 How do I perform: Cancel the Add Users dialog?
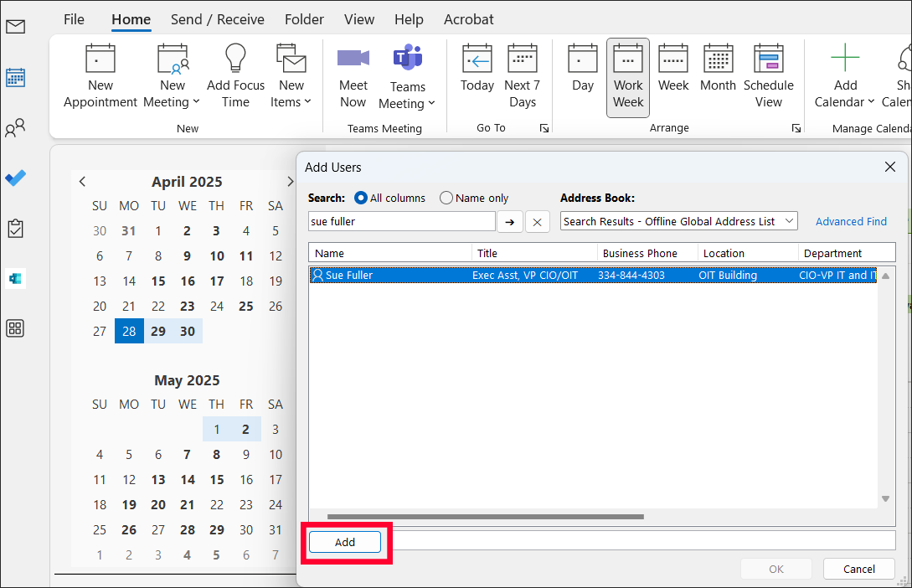(x=859, y=569)
